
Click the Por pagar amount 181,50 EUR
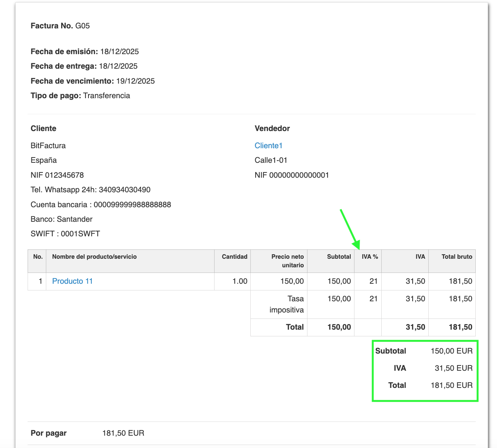123,433
